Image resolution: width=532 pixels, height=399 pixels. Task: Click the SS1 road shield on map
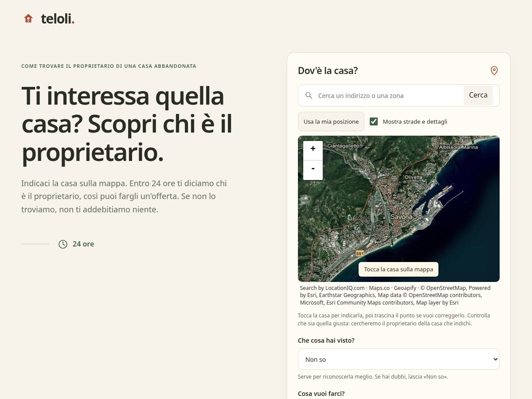360,254
